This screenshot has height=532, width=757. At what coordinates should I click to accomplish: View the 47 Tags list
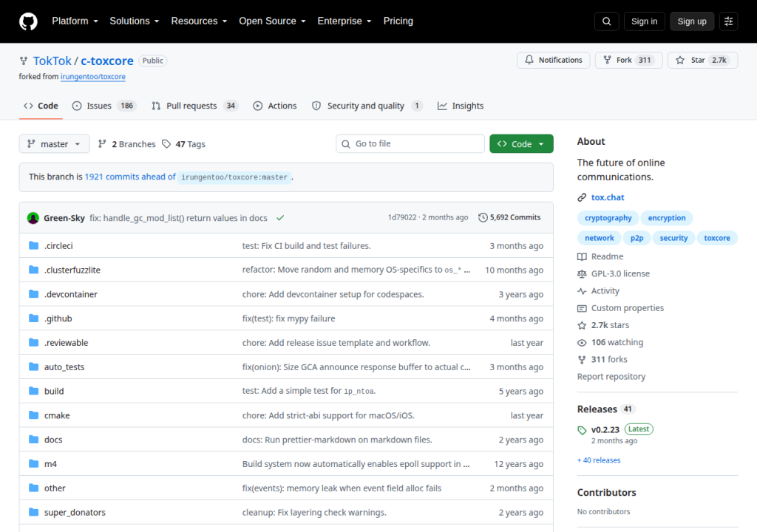point(183,144)
